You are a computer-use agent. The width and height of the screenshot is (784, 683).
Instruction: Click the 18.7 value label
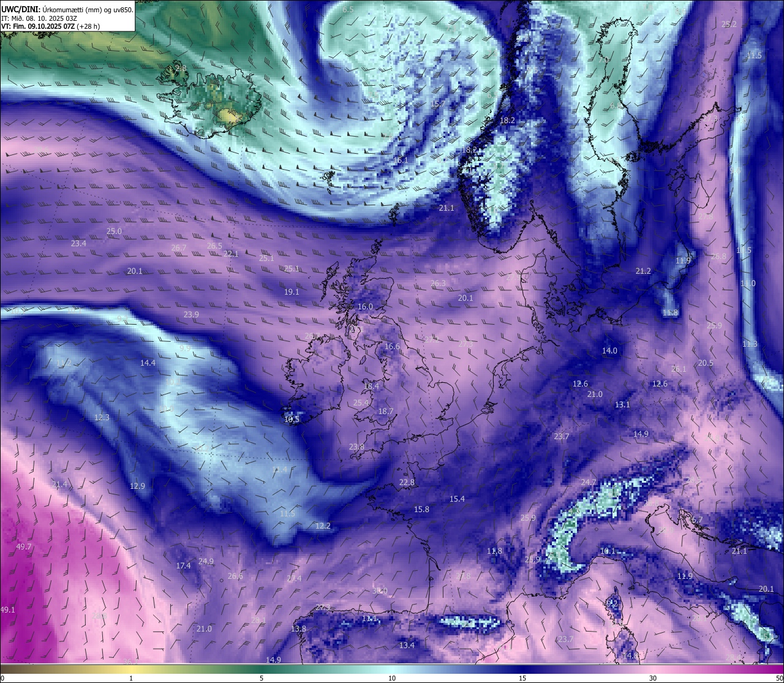click(386, 412)
